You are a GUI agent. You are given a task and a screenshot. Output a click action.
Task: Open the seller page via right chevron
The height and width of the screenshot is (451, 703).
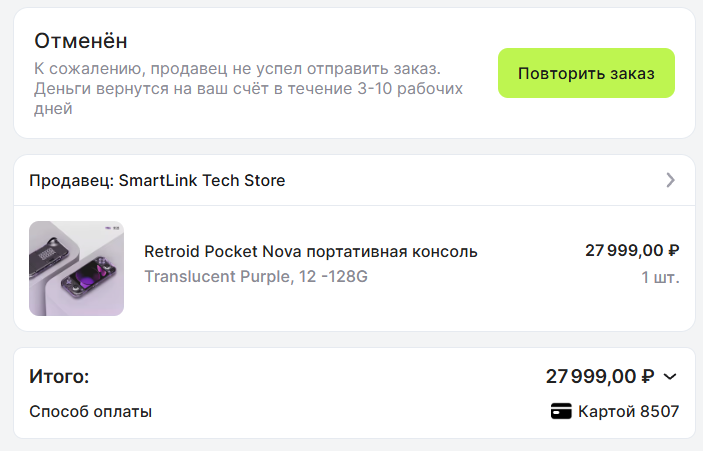tap(670, 180)
